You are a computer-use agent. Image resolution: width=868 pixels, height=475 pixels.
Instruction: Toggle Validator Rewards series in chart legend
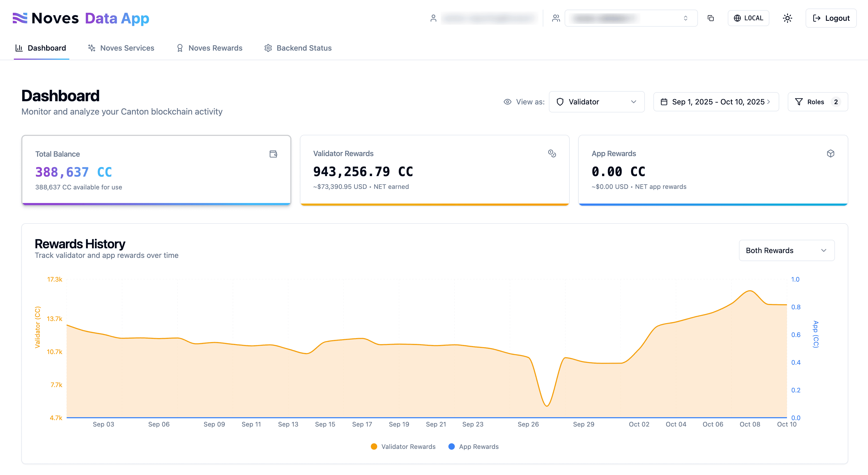(x=403, y=446)
